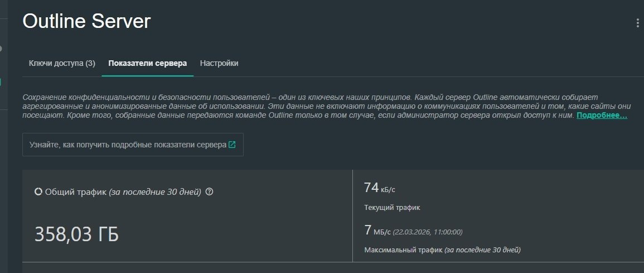Open the three-dot server options menu
The width and height of the screenshot is (644, 273).
coord(637,23)
